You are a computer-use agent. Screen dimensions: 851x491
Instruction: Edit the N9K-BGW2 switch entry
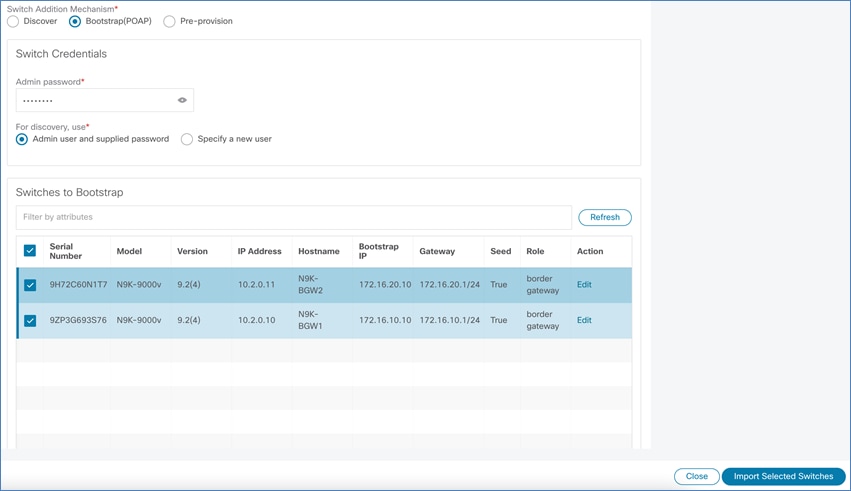point(584,285)
